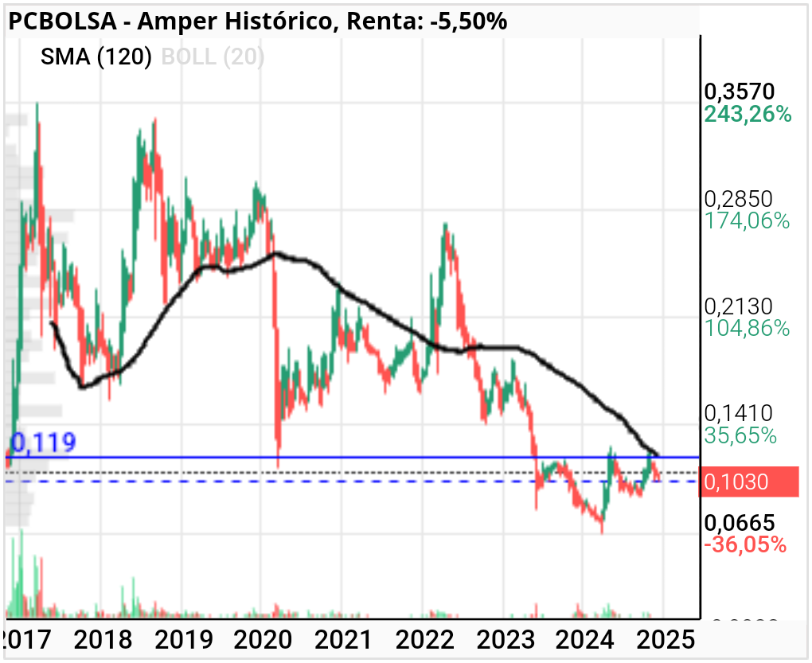Click the 0,3570 price axis label
The image size is (812, 663).
tap(739, 92)
